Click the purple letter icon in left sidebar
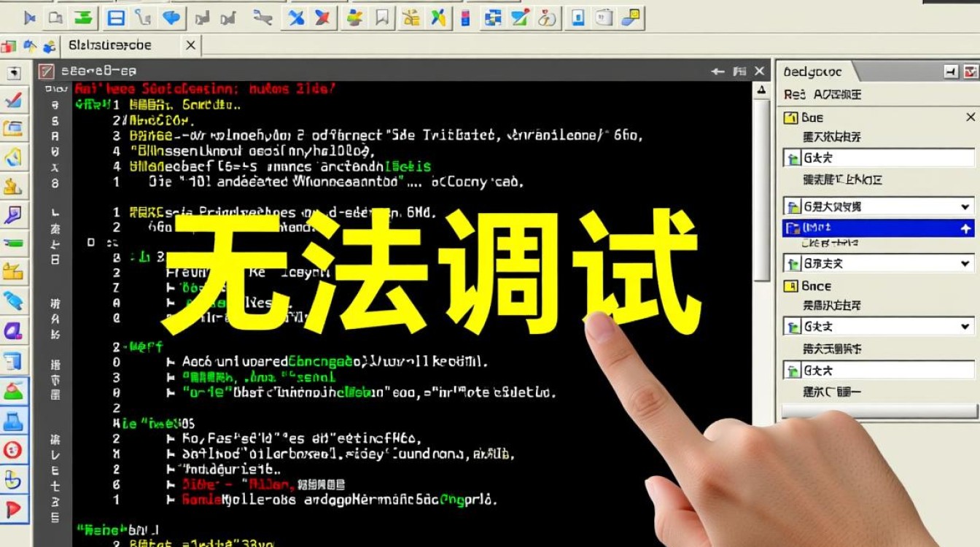 13,331
